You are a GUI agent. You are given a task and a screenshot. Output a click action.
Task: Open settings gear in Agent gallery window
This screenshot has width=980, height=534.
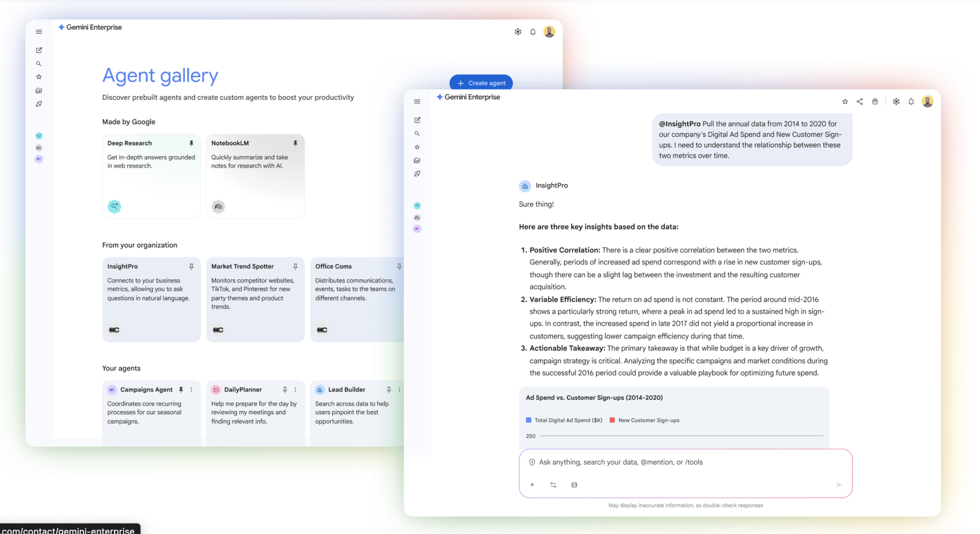518,32
